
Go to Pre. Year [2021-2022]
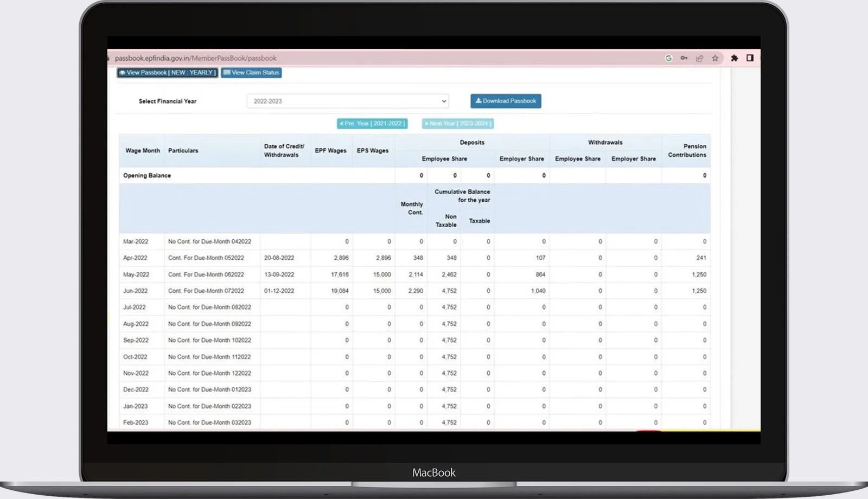372,124
